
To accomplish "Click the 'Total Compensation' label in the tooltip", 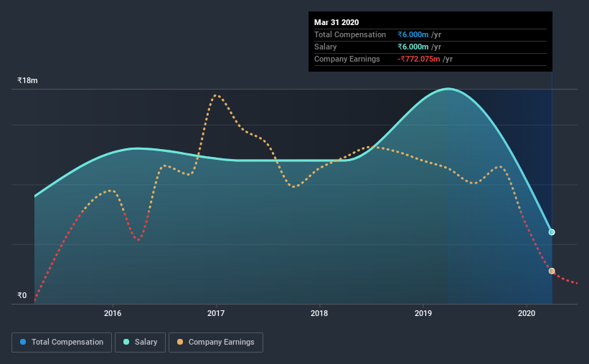I will point(349,34).
